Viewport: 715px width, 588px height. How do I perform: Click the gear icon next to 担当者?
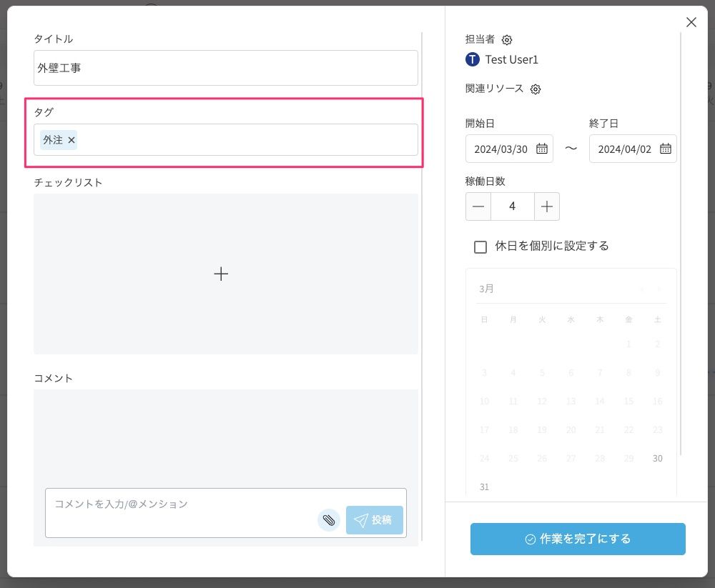507,40
